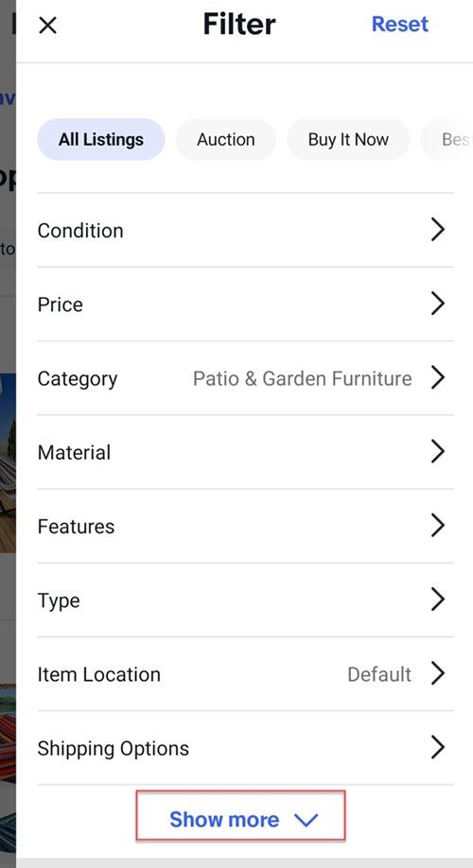Screen dimensions: 473x868
Task: Tap the Patio & Garden Furniture value text
Action: click(303, 378)
